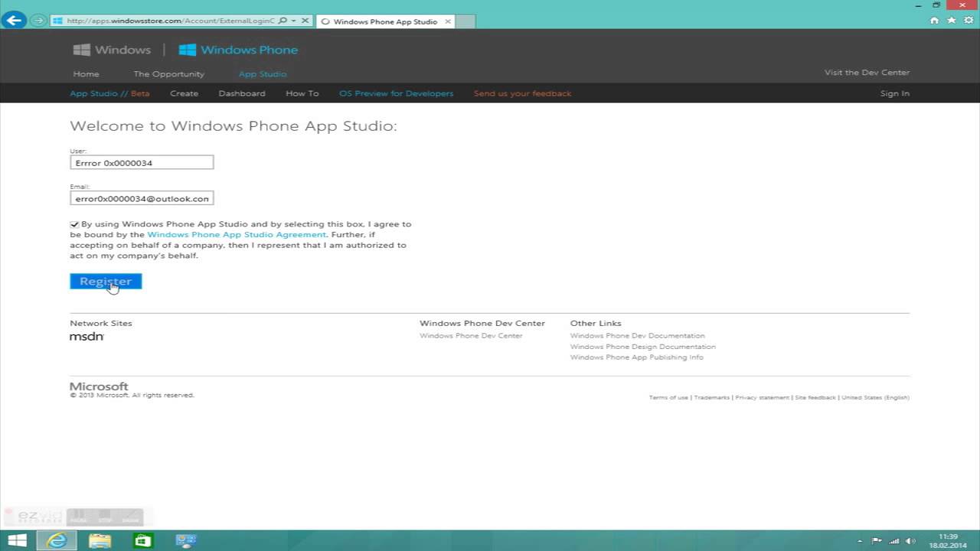Click the Windows logo in the page header

(x=112, y=50)
